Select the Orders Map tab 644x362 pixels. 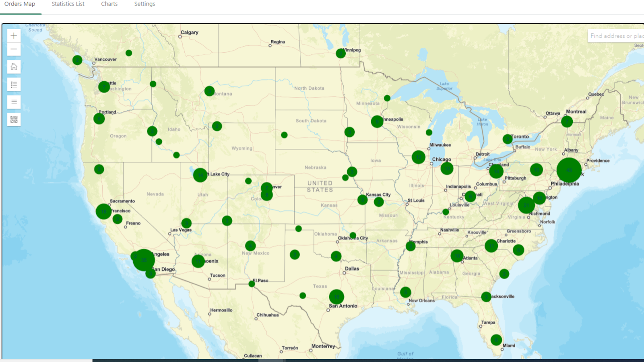coord(20,4)
